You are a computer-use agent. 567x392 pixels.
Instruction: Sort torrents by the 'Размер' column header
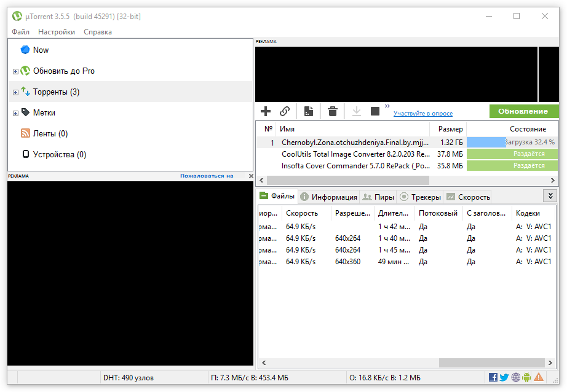[448, 129]
